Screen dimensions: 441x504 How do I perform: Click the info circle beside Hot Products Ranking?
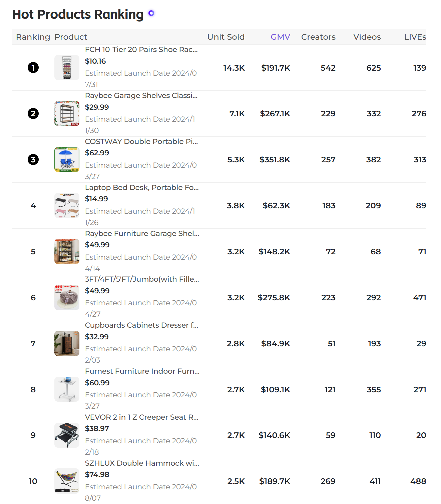point(151,13)
